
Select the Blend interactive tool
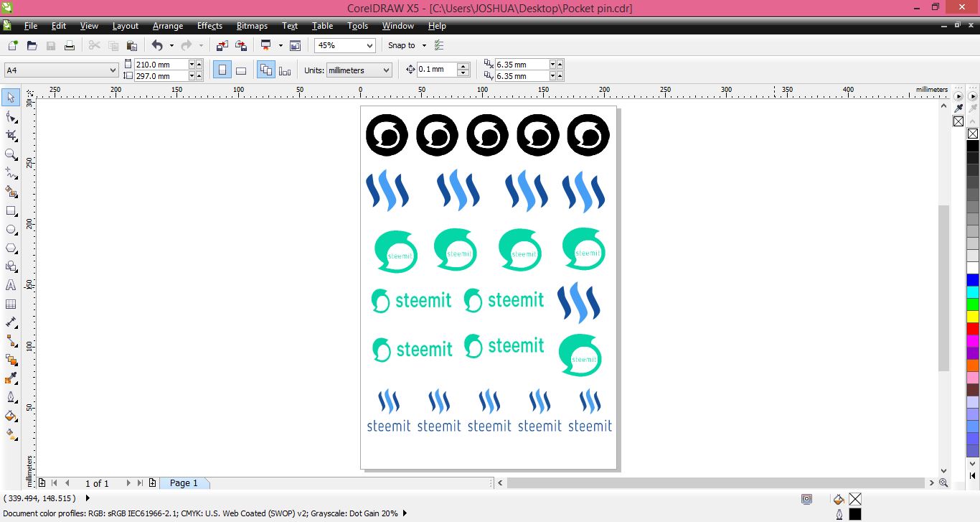pyautogui.click(x=11, y=360)
